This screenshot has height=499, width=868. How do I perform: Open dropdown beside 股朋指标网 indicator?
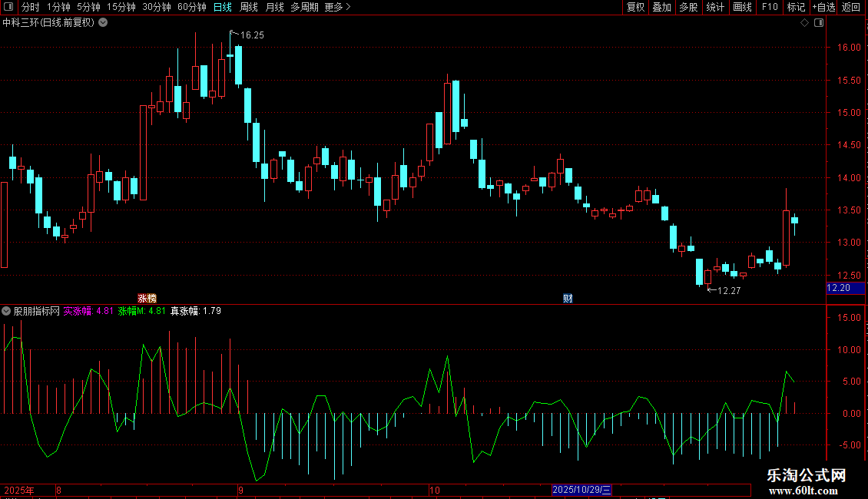6,311
